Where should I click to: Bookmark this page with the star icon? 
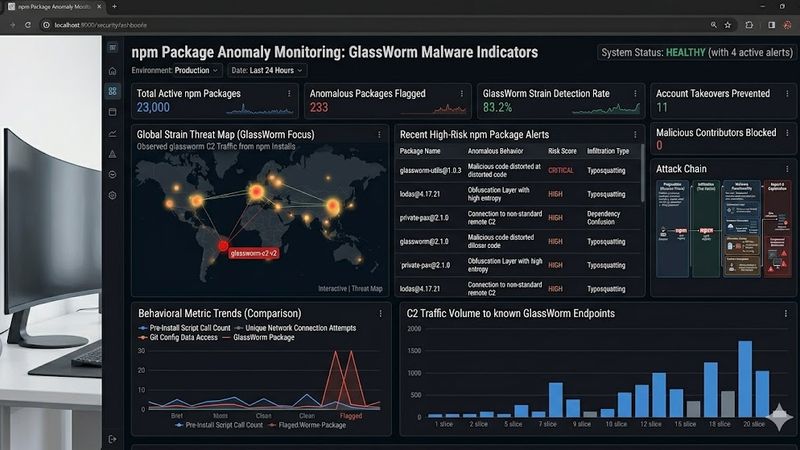[x=728, y=24]
